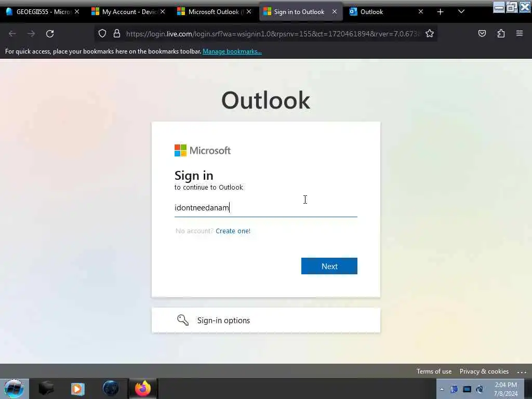Open the Extensions puzzle icon
The height and width of the screenshot is (399, 532).
pyautogui.click(x=501, y=33)
